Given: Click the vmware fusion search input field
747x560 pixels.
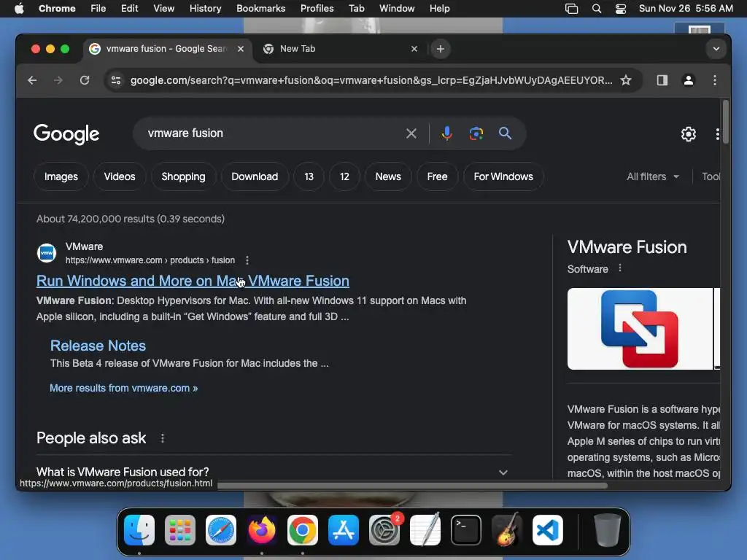Looking at the screenshot, I should click(x=271, y=133).
